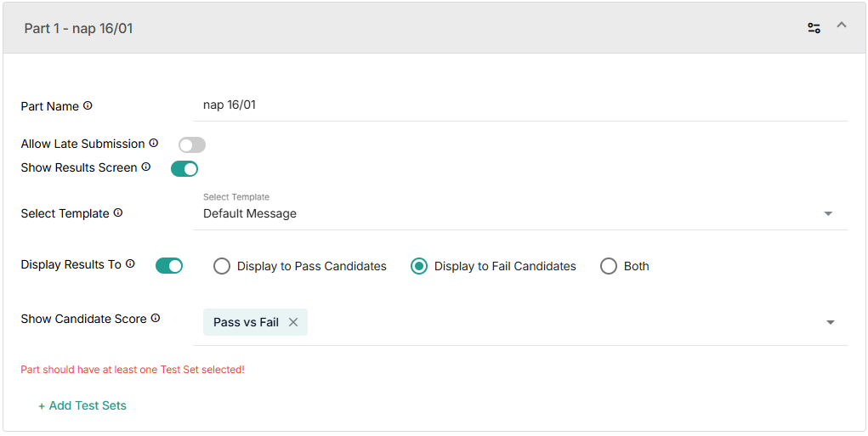Choose the Both radio option
This screenshot has width=868, height=436.
[x=609, y=266]
